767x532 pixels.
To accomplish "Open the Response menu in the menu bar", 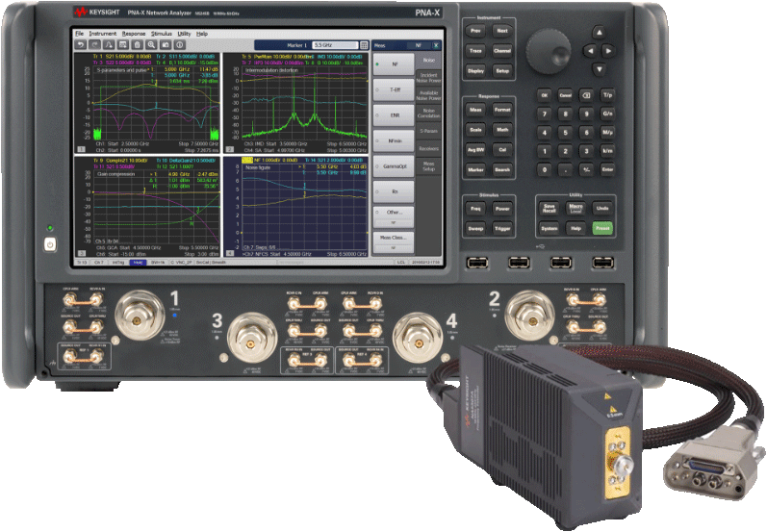I will [x=134, y=34].
